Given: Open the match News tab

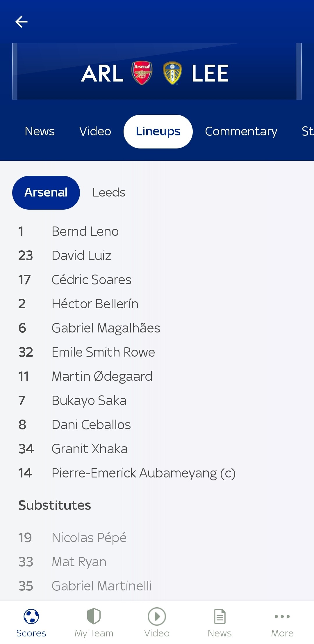Looking at the screenshot, I should click(40, 131).
